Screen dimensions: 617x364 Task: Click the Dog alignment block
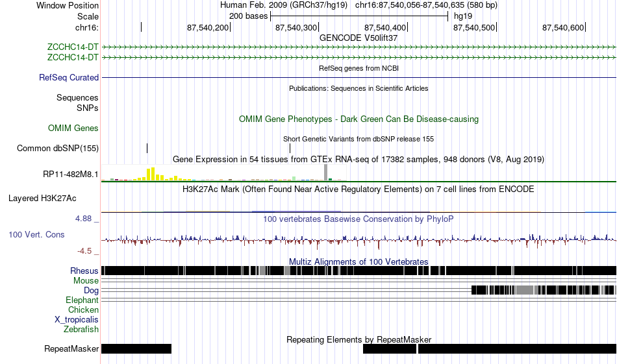click(544, 291)
